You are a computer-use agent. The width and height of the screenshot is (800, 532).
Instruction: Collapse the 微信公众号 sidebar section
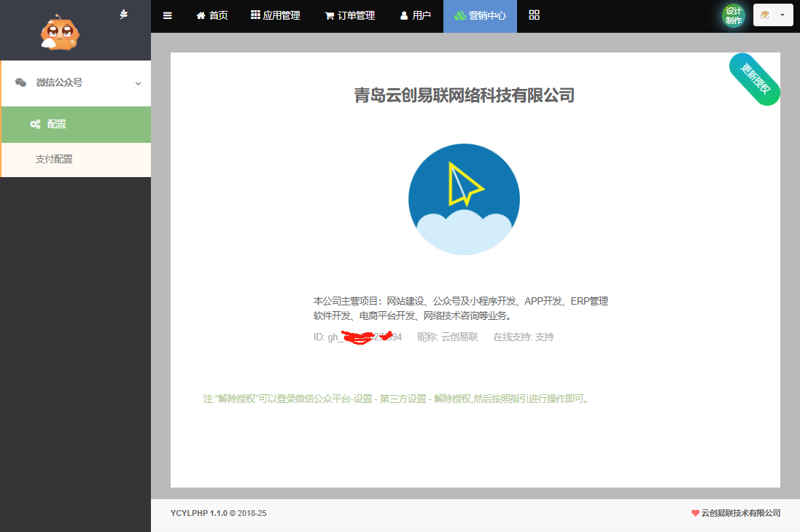point(138,83)
